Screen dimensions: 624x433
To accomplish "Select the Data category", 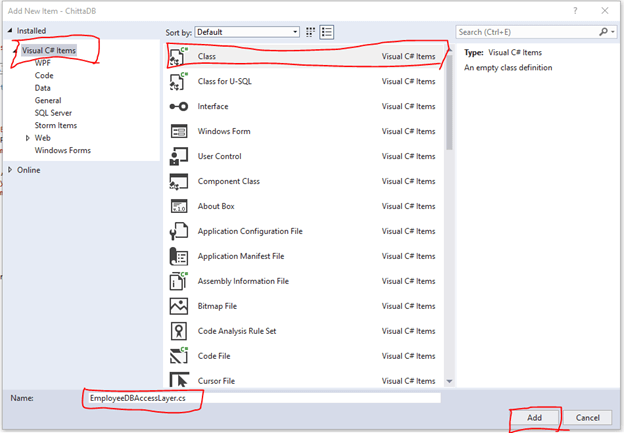I will 43,88.
